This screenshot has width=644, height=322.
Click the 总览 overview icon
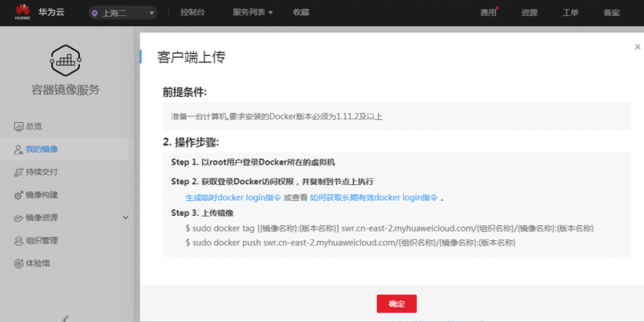click(x=19, y=126)
